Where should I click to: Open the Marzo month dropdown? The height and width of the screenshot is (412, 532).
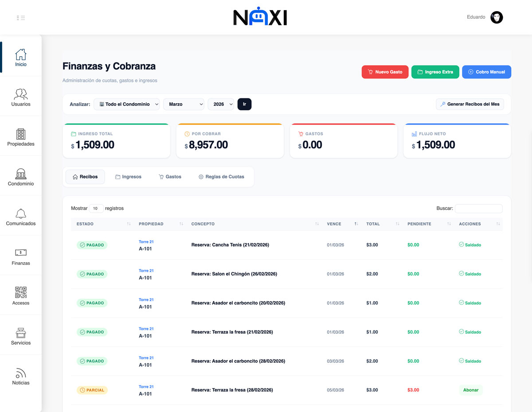tap(184, 104)
